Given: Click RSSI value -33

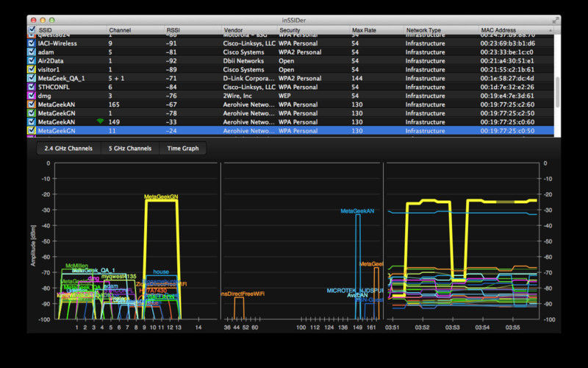Looking at the screenshot, I should coord(171,122).
